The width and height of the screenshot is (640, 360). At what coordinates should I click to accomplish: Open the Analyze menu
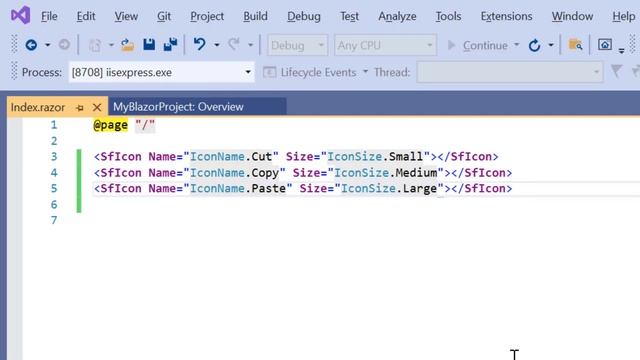[x=397, y=16]
